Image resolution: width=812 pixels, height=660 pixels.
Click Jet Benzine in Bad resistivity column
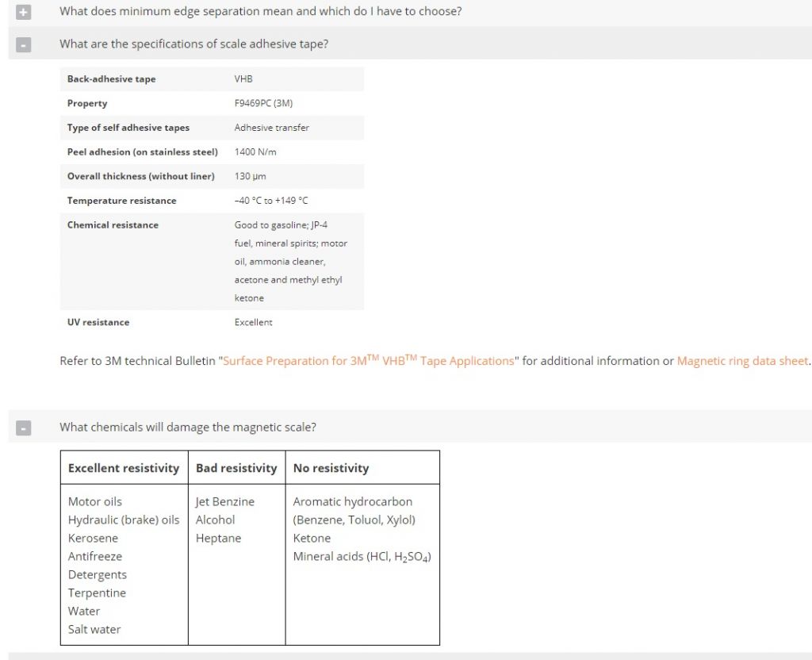(224, 501)
